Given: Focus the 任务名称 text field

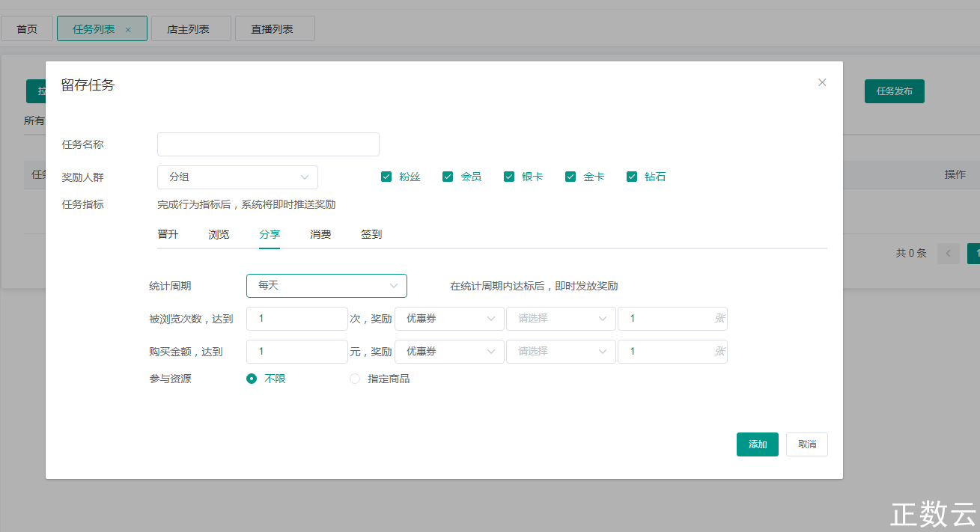Looking at the screenshot, I should pyautogui.click(x=268, y=144).
